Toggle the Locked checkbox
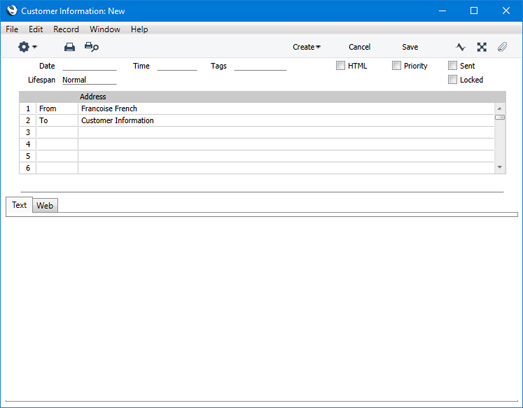 point(452,79)
